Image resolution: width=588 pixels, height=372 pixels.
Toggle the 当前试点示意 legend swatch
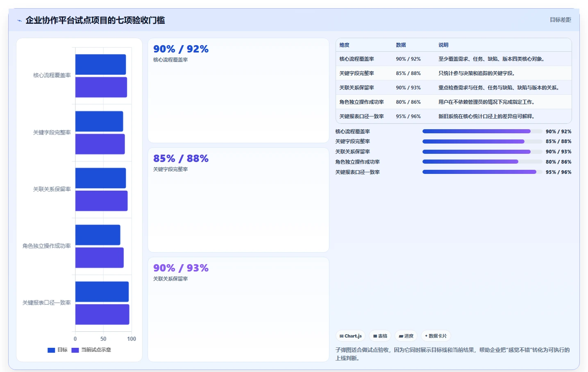75,350
